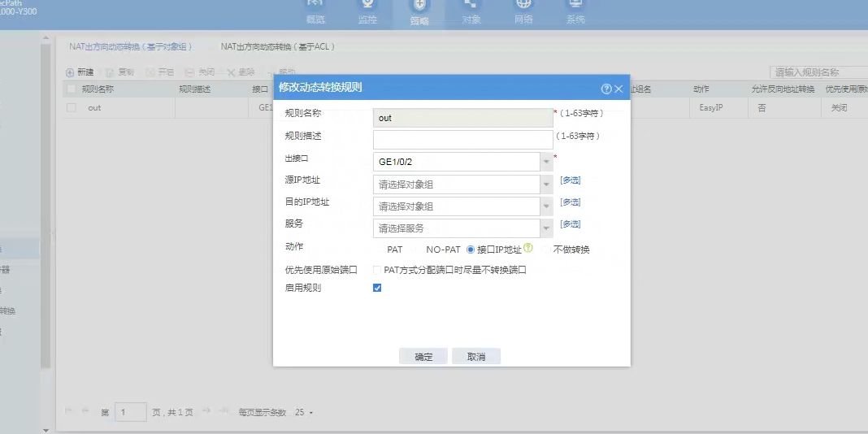
Task: Click the 开启 enable toolbar icon
Action: 150,72
